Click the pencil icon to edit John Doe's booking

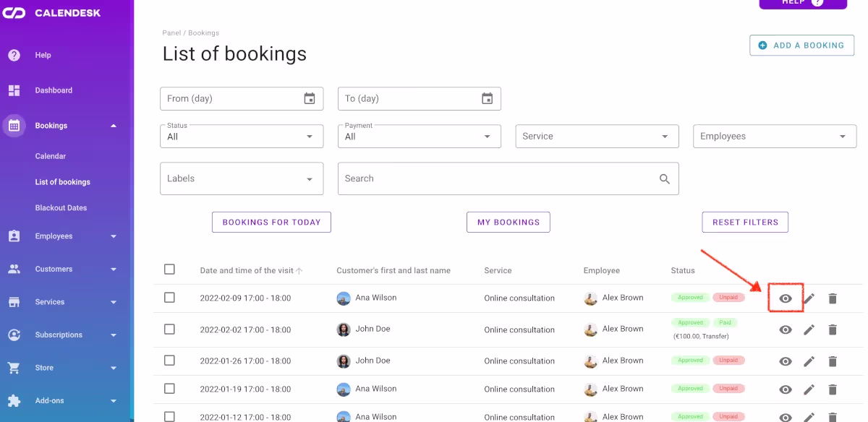pyautogui.click(x=809, y=330)
